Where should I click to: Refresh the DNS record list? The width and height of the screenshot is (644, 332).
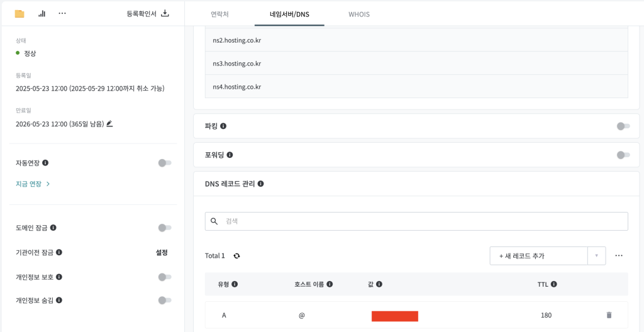point(236,255)
